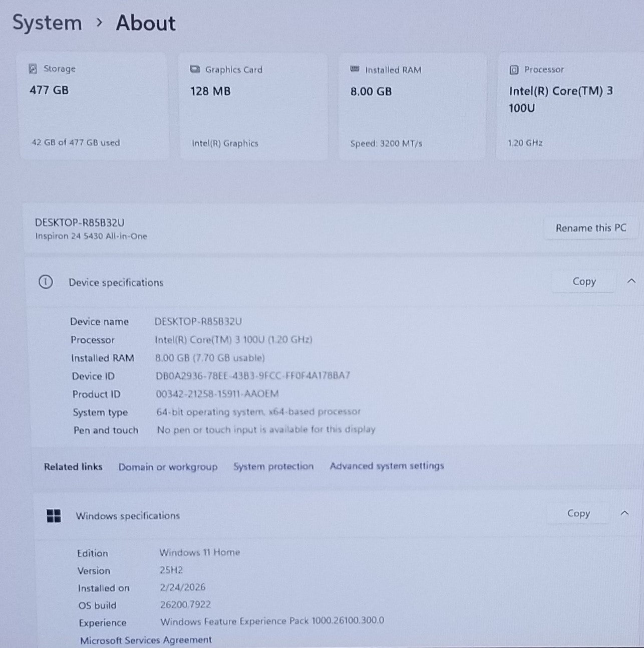Open Advanced system settings
The width and height of the screenshot is (644, 648).
pyautogui.click(x=387, y=466)
